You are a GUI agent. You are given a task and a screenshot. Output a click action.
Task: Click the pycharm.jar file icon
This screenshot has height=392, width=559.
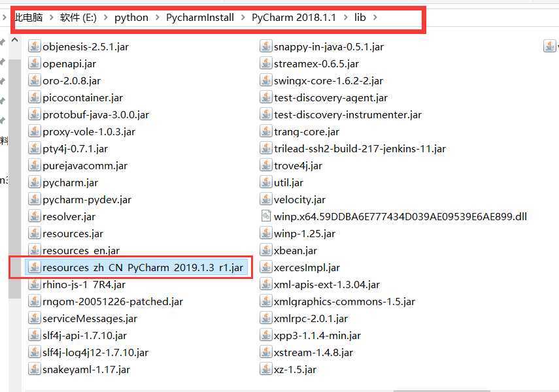coord(34,182)
